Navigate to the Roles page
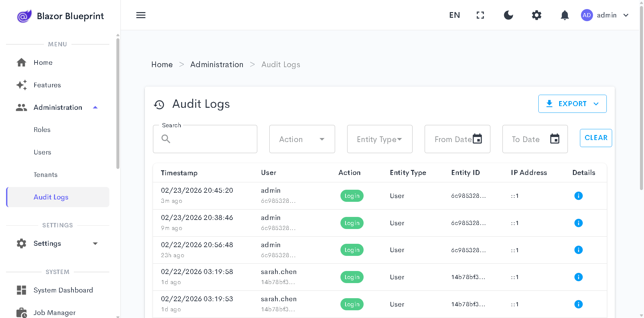 pyautogui.click(x=42, y=129)
